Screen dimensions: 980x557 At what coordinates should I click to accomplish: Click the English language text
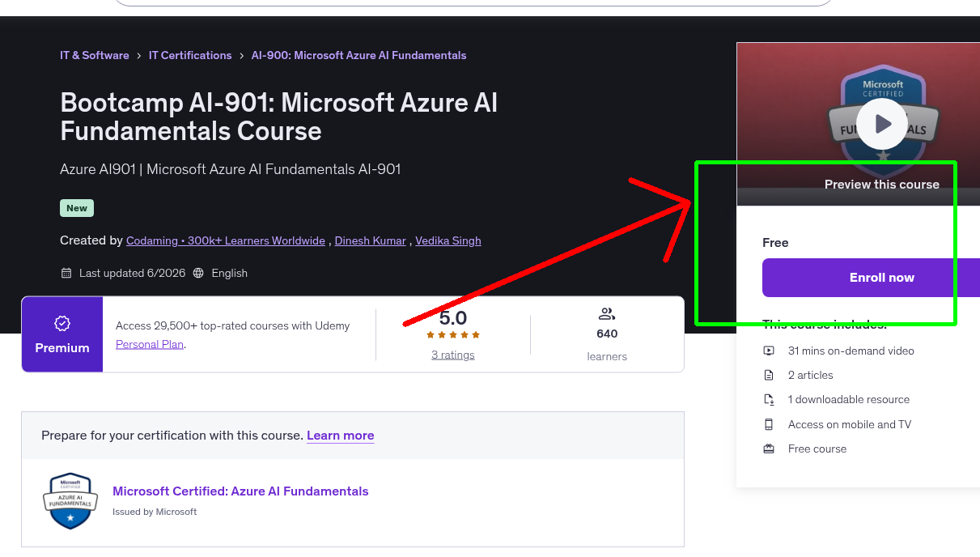(230, 274)
